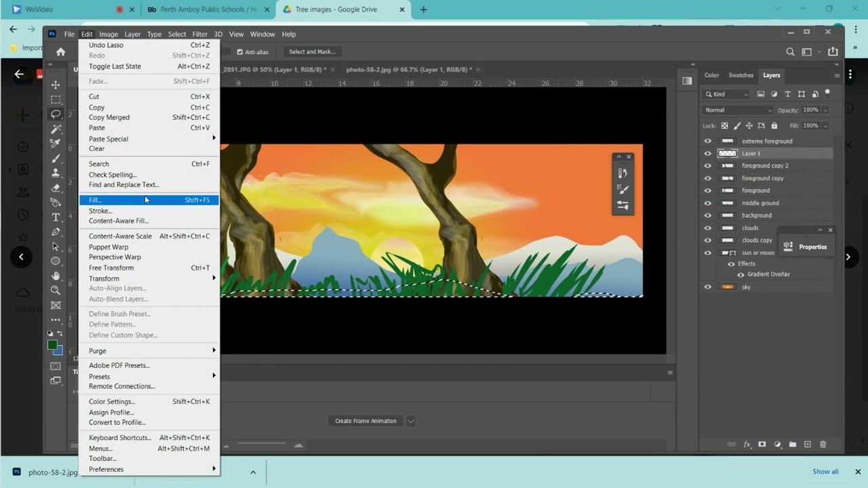Click the Delete layer trash icon

pyautogui.click(x=823, y=445)
